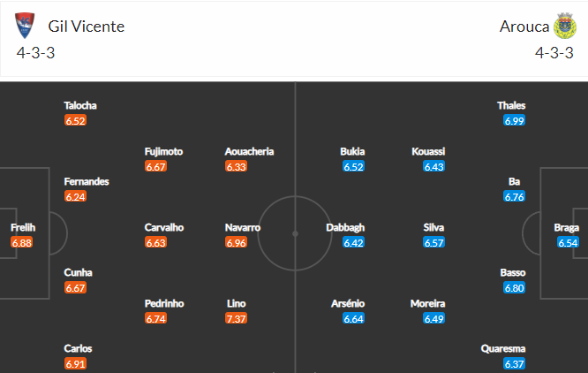
Task: Click Pedrinho's 6.74 rating badge
Action: tap(156, 318)
